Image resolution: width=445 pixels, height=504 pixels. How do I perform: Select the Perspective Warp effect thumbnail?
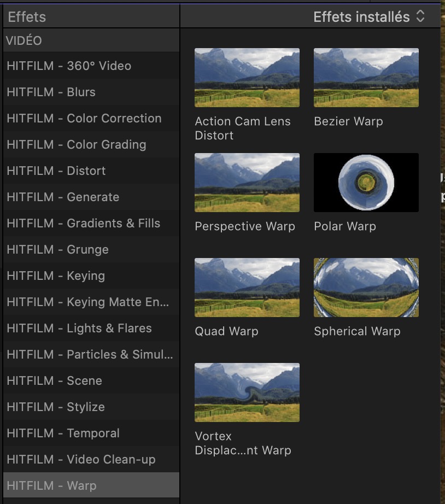tap(247, 182)
